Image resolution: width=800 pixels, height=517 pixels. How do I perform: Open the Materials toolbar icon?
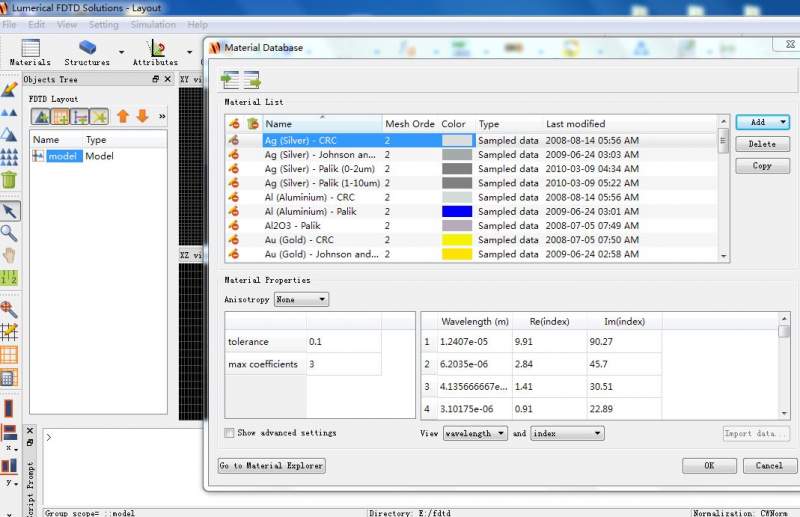coord(30,53)
